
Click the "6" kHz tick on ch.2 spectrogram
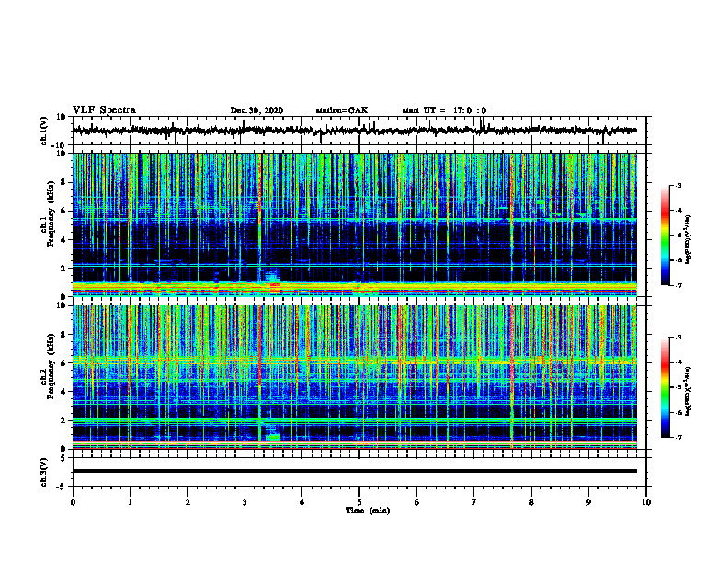pos(63,363)
